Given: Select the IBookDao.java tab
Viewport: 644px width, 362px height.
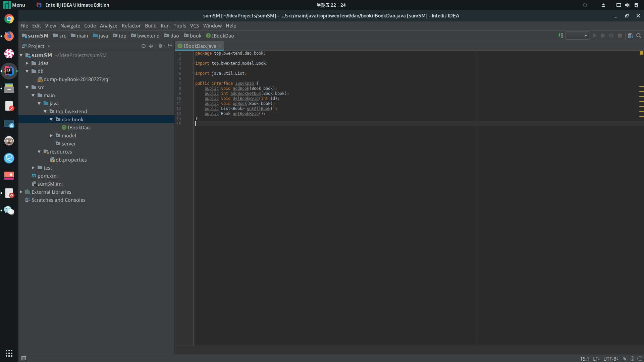Looking at the screenshot, I should (200, 46).
